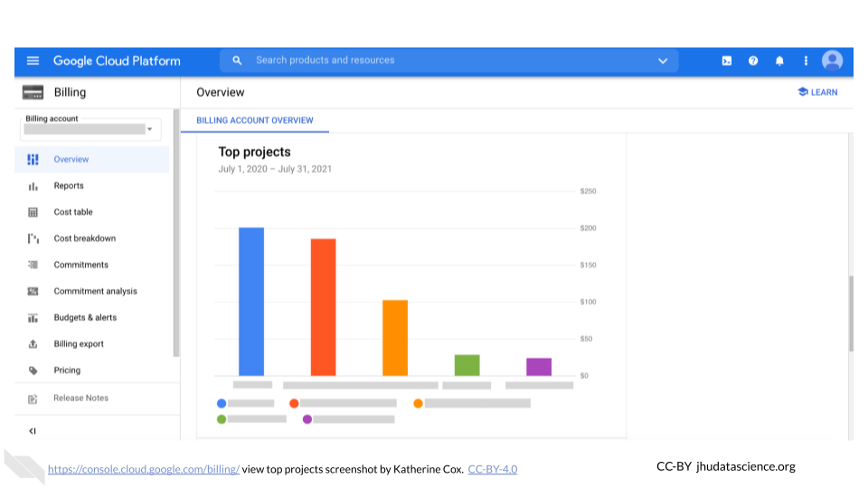Click the Pricing tag icon
Image resolution: width=868 pixels, height=488 pixels.
coord(33,371)
